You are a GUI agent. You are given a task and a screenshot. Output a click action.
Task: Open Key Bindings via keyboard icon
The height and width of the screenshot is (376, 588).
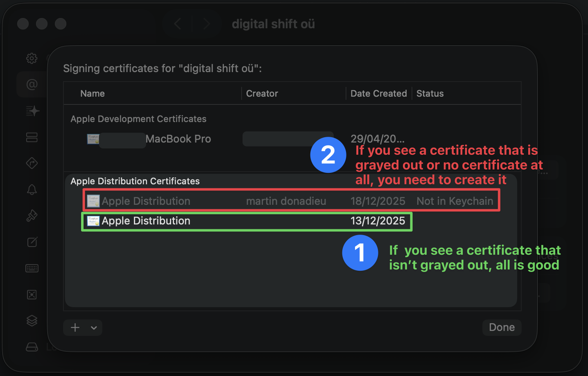[32, 268]
